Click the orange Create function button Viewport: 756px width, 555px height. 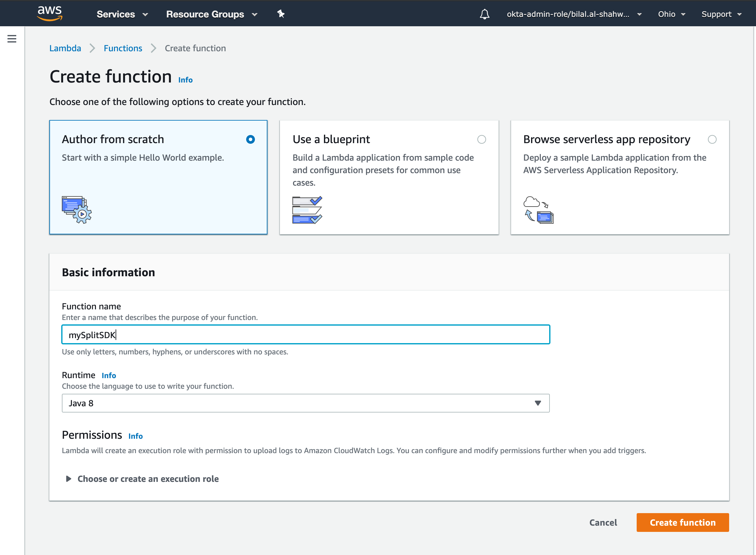point(682,522)
